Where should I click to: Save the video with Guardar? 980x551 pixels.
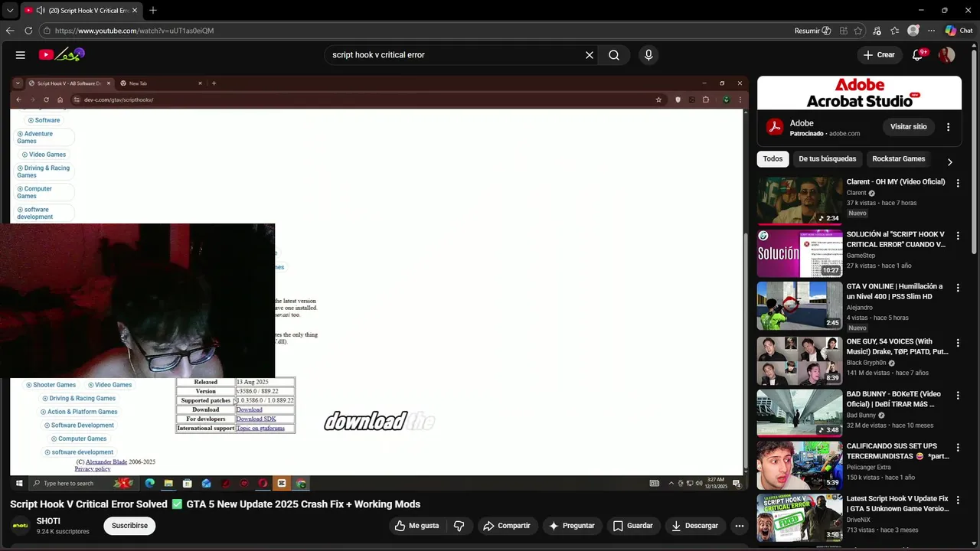pos(633,526)
